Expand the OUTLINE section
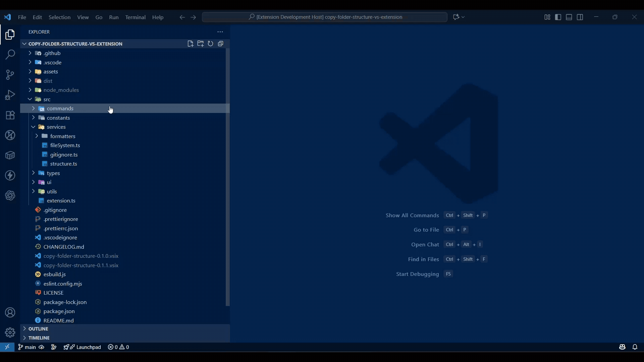 click(x=125, y=329)
